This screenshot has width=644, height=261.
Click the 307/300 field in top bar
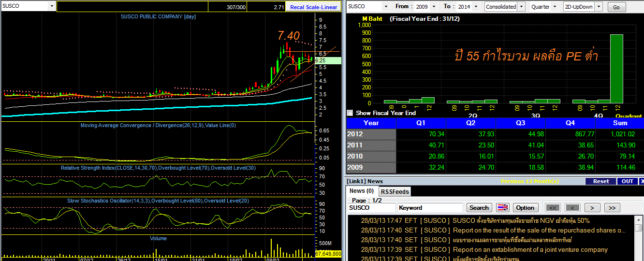[227, 7]
